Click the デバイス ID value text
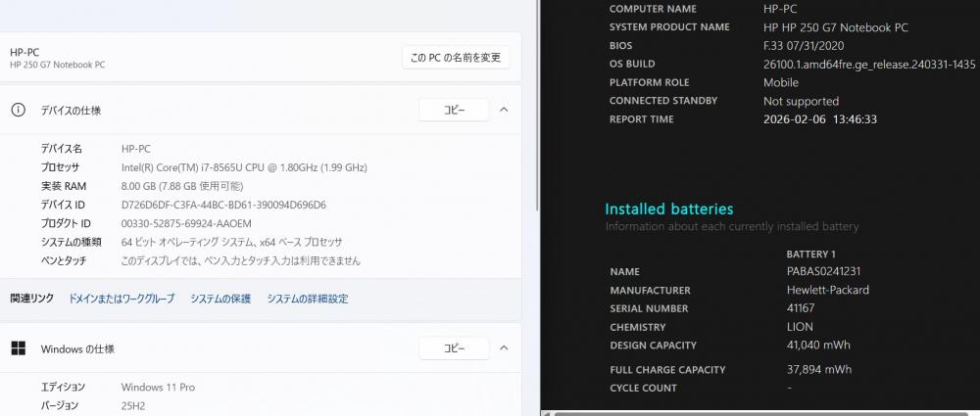The height and width of the screenshot is (416, 980). click(223, 205)
